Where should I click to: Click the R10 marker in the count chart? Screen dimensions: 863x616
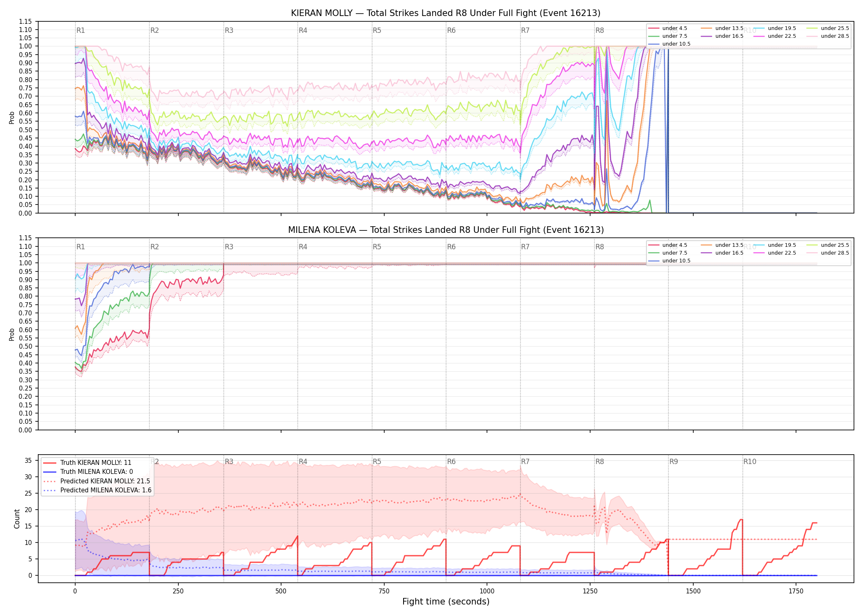click(x=750, y=462)
